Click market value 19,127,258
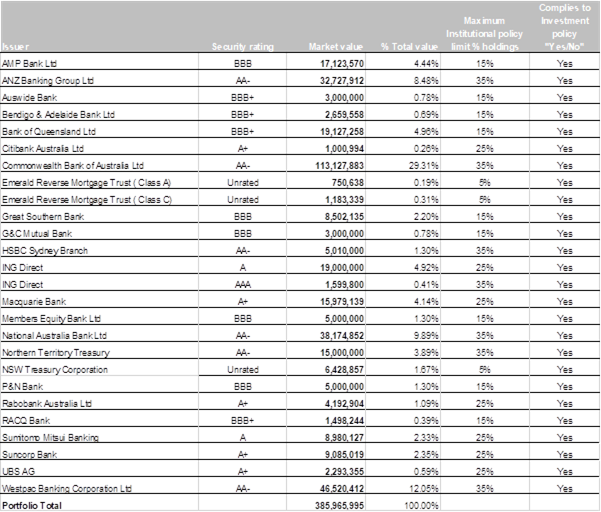 (x=342, y=131)
